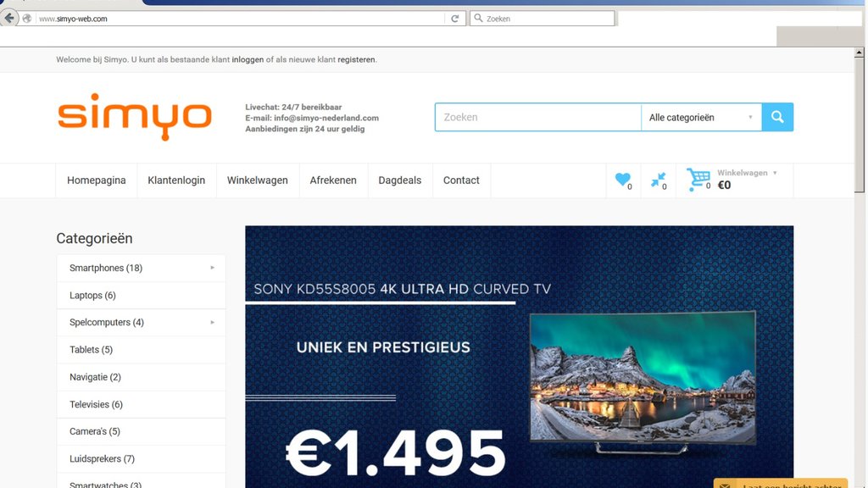Reload the page with the refresh icon
Viewport: 868px width, 488px height.
[x=454, y=19]
